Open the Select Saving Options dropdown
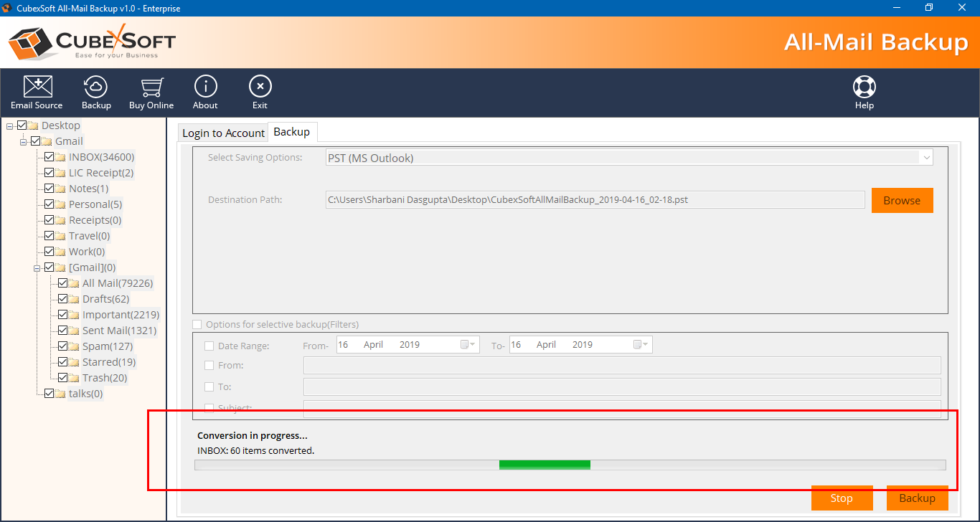This screenshot has height=522, width=980. [x=926, y=158]
